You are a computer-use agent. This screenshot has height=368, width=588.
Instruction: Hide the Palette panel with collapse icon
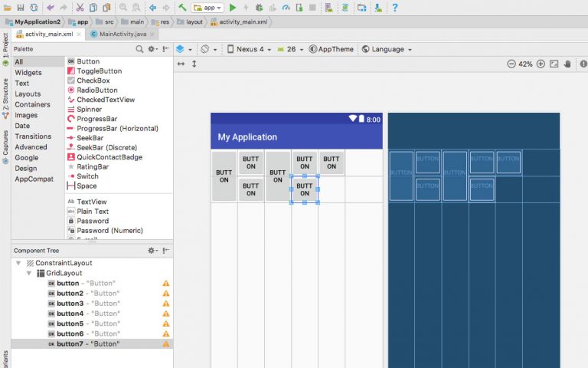166,49
